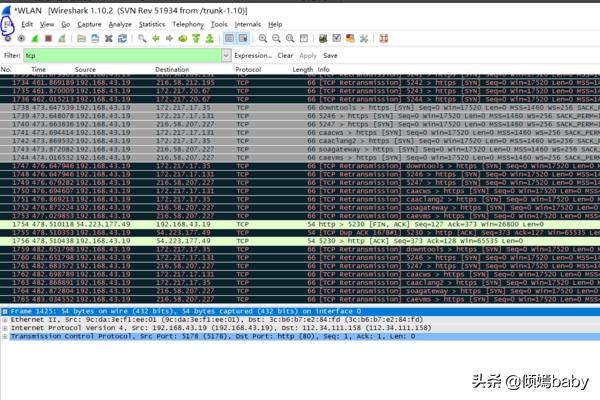Open the Internals menu

[248, 24]
